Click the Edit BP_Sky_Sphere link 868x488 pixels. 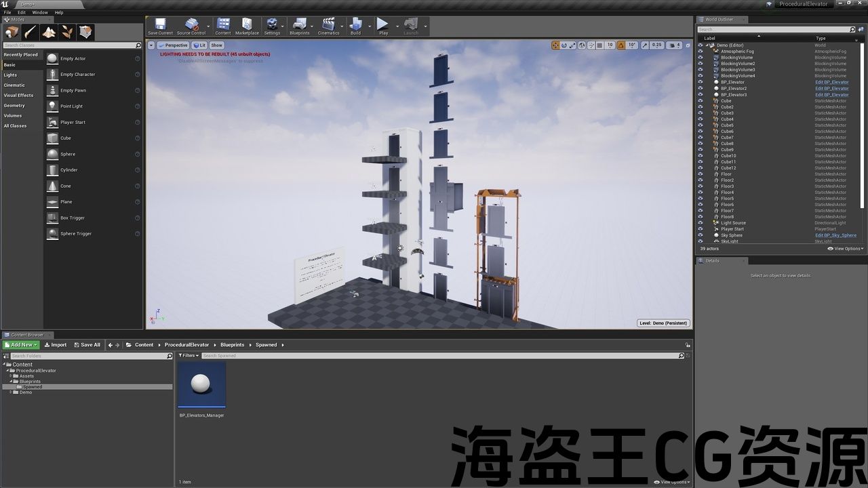pos(835,235)
